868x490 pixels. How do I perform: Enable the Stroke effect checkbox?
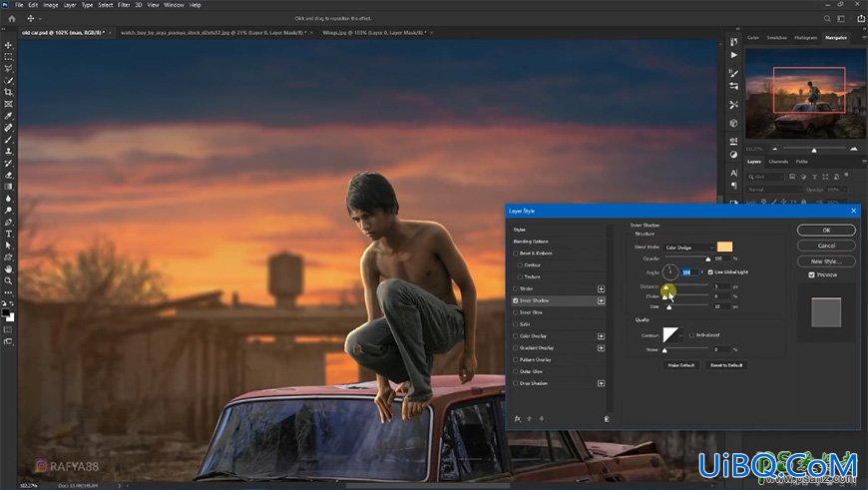tap(516, 289)
